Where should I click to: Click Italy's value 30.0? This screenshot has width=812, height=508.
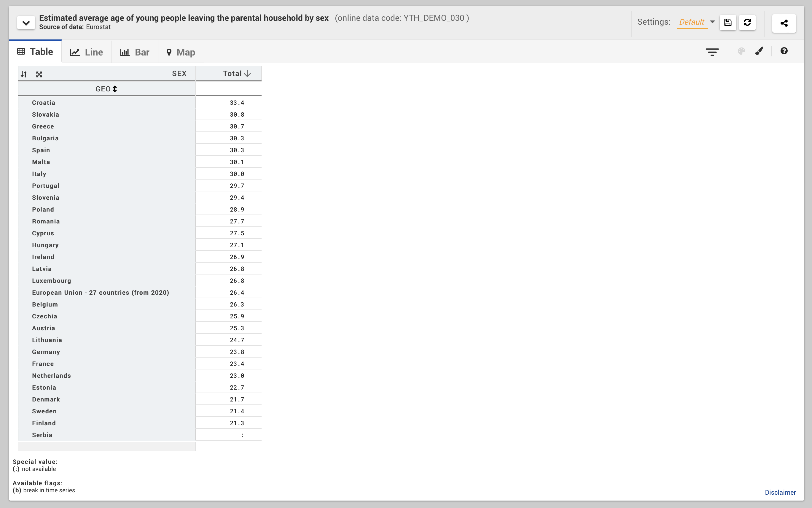pyautogui.click(x=237, y=174)
